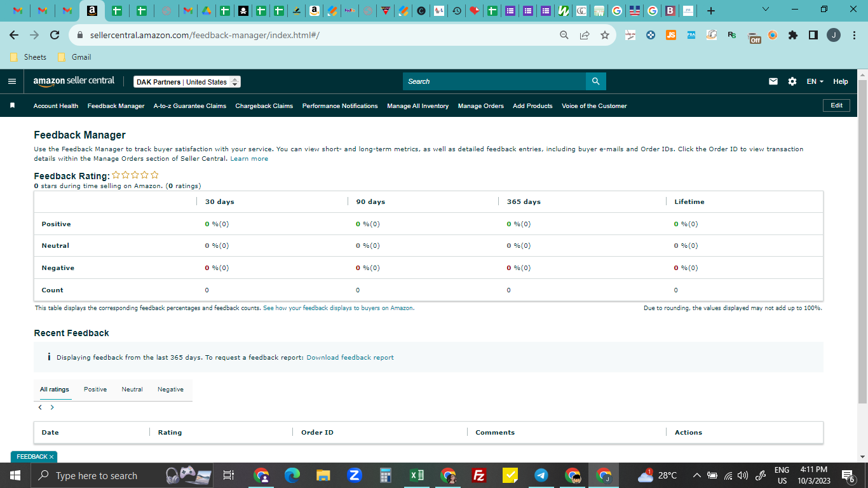Open the Windows notification center icon
Screen dimensions: 868x488
(x=848, y=475)
